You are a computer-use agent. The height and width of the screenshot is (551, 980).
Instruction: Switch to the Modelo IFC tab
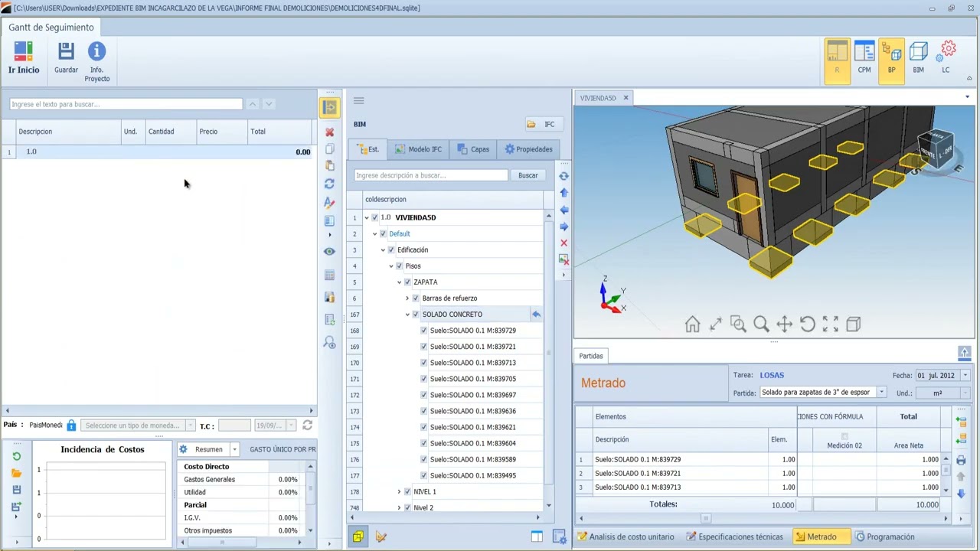pos(418,149)
